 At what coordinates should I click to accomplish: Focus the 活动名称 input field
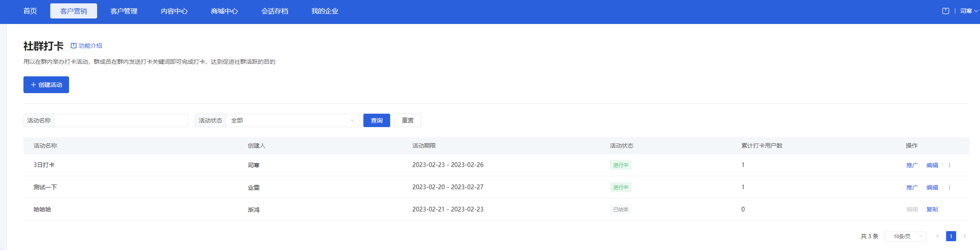tap(121, 120)
